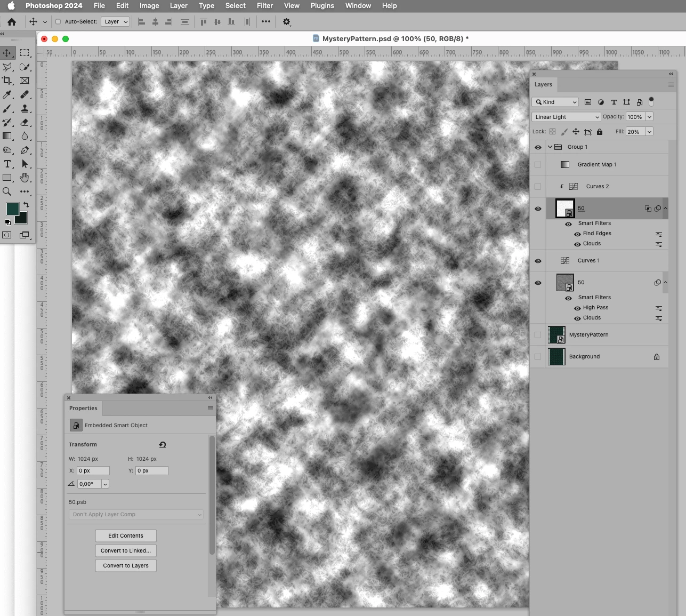This screenshot has width=686, height=616.
Task: Click the Edit Contents button
Action: (x=126, y=535)
